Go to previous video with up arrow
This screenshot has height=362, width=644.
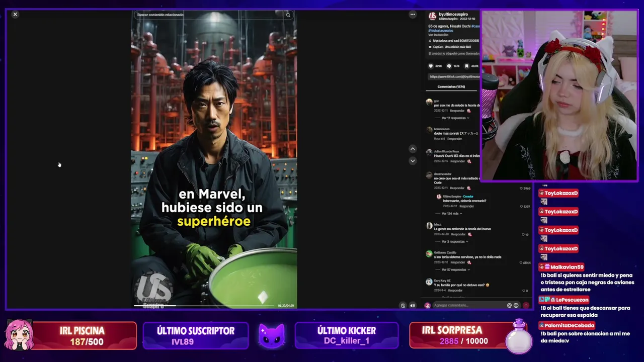413,149
